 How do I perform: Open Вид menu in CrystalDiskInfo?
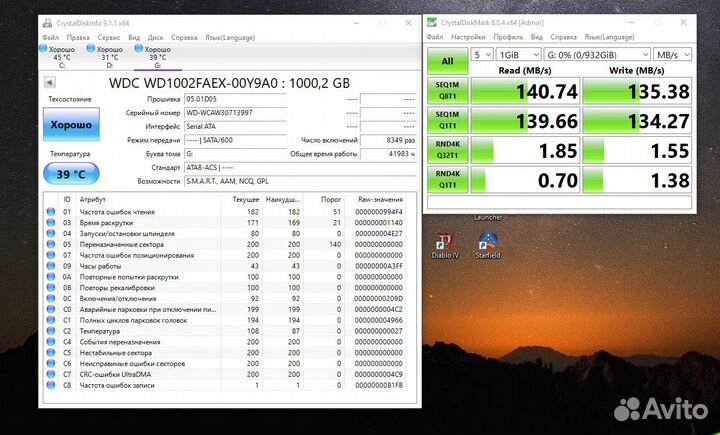(134, 38)
